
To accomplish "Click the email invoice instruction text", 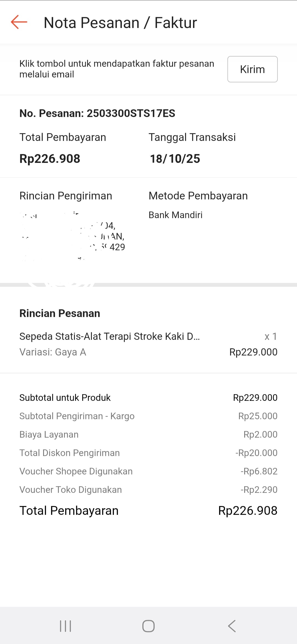I will [117, 69].
